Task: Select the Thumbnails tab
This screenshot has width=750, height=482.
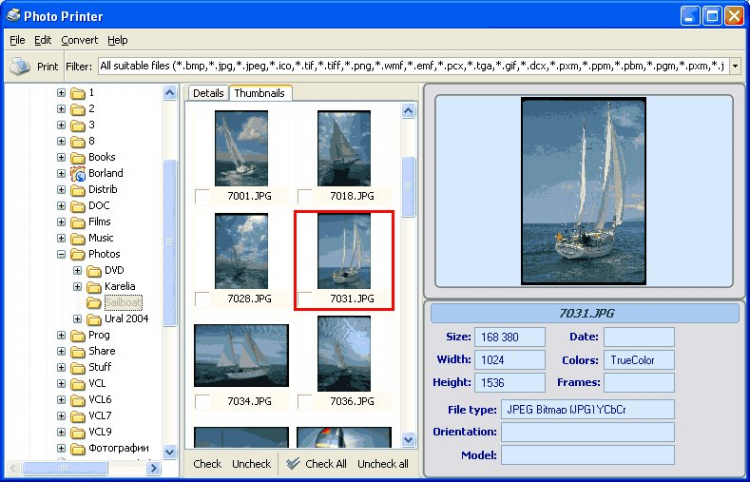Action: [260, 93]
